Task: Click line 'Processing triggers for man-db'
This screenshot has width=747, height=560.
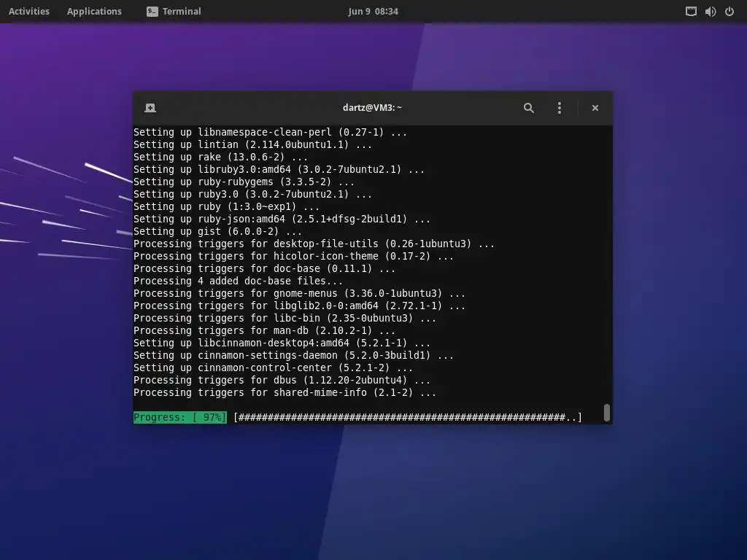Action: 264,330
